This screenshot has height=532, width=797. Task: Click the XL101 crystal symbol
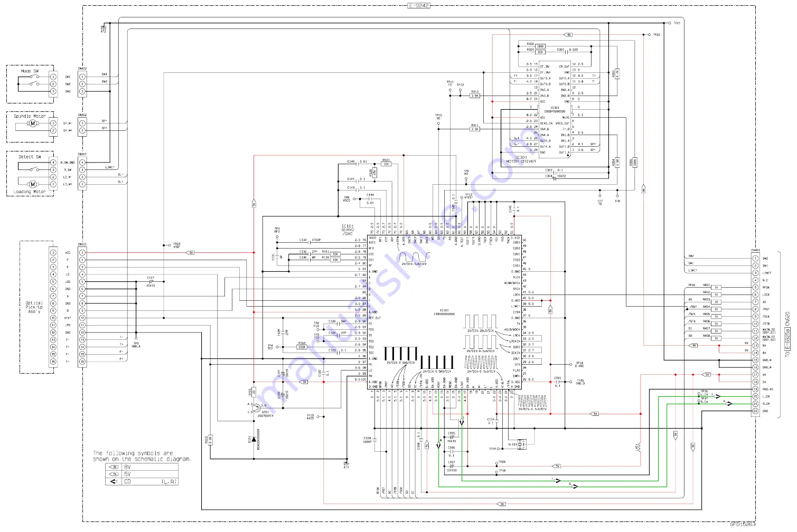(x=521, y=444)
